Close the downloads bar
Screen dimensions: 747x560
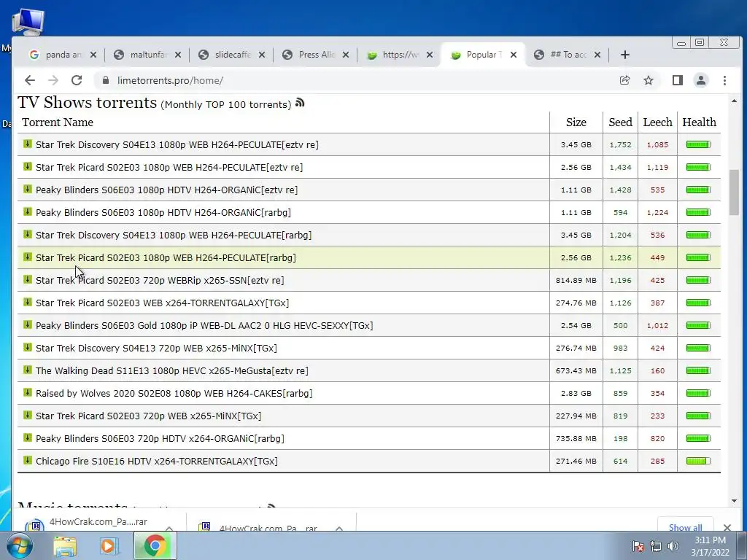(727, 526)
